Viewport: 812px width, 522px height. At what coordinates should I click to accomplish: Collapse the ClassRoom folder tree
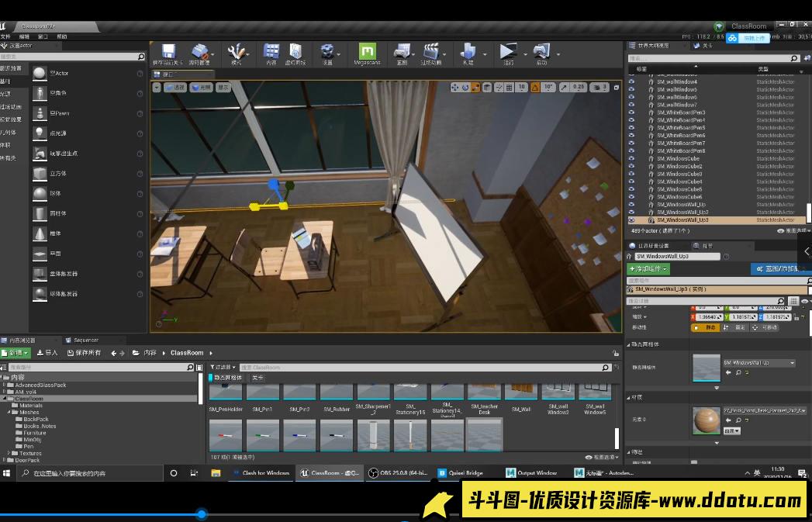click(5, 399)
